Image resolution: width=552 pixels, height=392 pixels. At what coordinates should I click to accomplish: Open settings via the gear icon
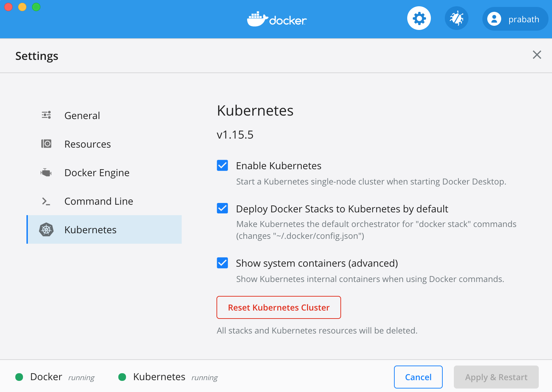coord(419,18)
